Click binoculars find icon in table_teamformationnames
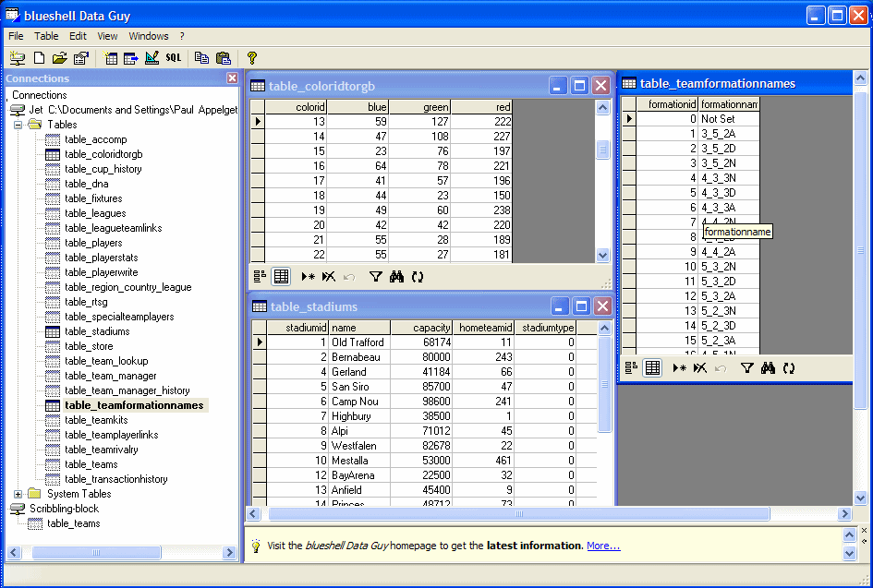Image resolution: width=873 pixels, height=588 pixels. (x=768, y=368)
